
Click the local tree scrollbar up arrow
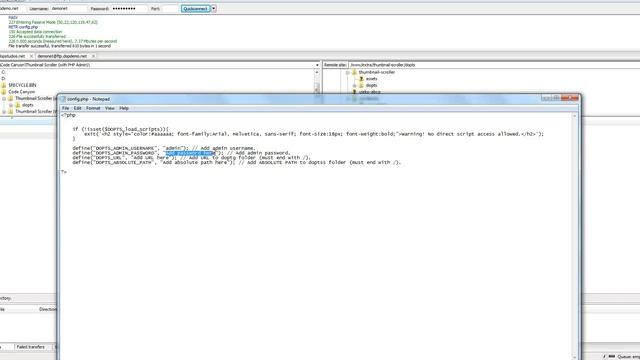pos(317,72)
